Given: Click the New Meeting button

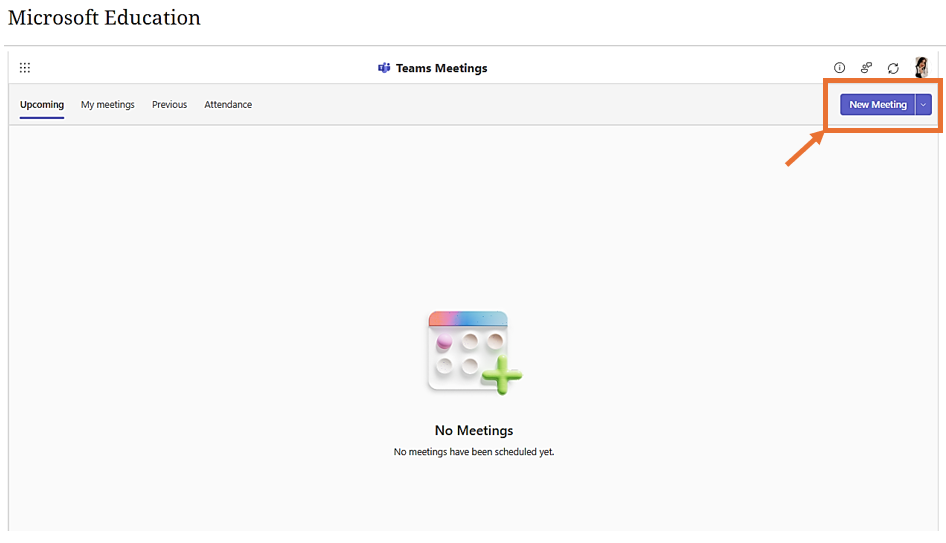Looking at the screenshot, I should click(x=878, y=104).
